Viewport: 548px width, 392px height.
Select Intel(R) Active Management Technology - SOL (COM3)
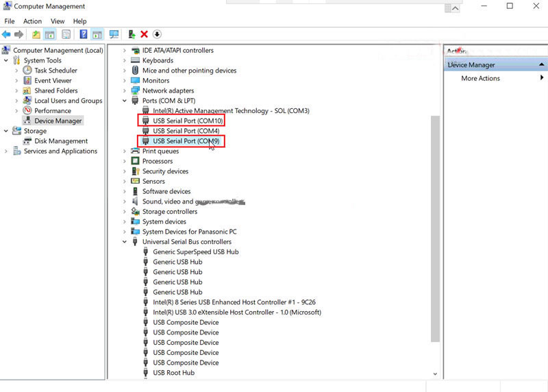click(x=231, y=110)
